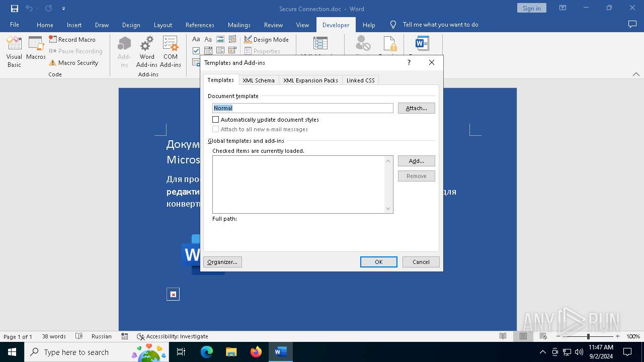
Task: Switch to Web Layout view
Action: coord(543,336)
